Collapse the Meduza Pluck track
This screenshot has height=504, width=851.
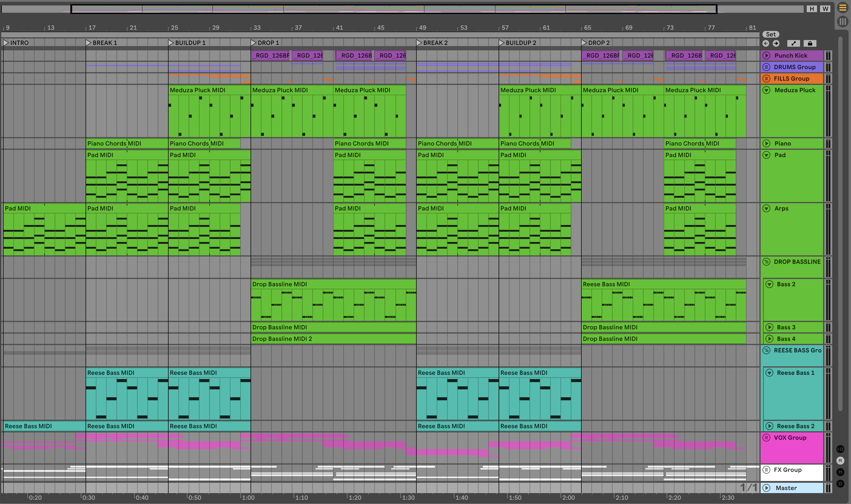pos(766,90)
